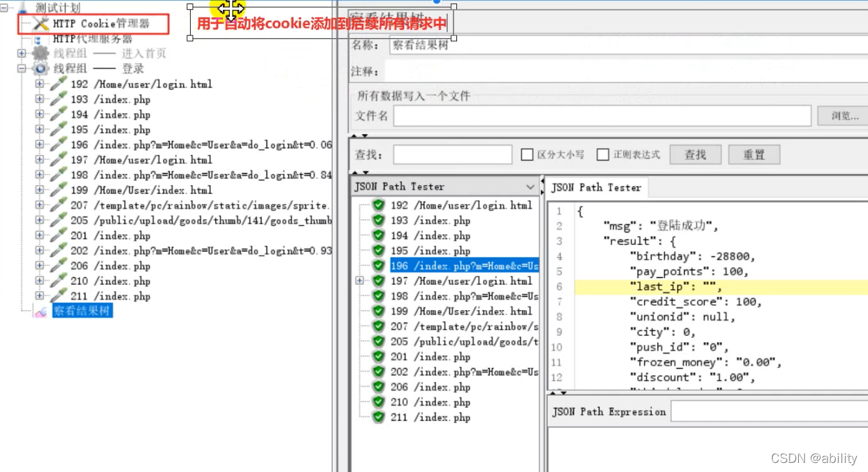Expand sampler 196 do_login in test plan
Viewport: 868px width, 472px height.
pos(40,145)
